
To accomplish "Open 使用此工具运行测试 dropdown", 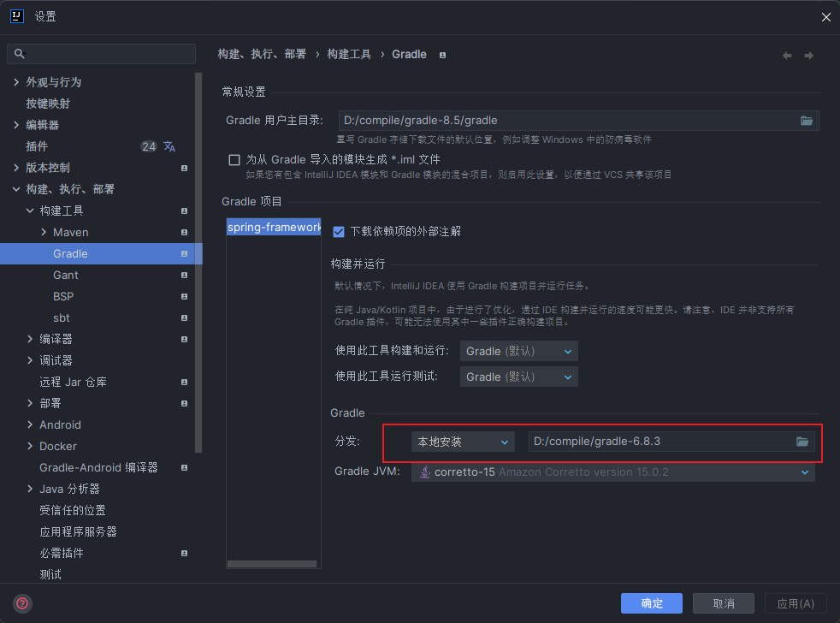I will [518, 377].
